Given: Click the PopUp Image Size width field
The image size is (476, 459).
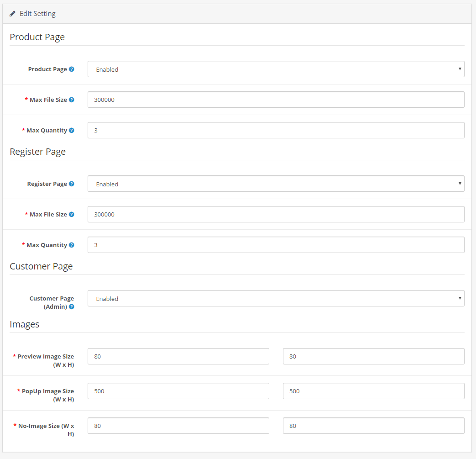Looking at the screenshot, I should 178,391.
